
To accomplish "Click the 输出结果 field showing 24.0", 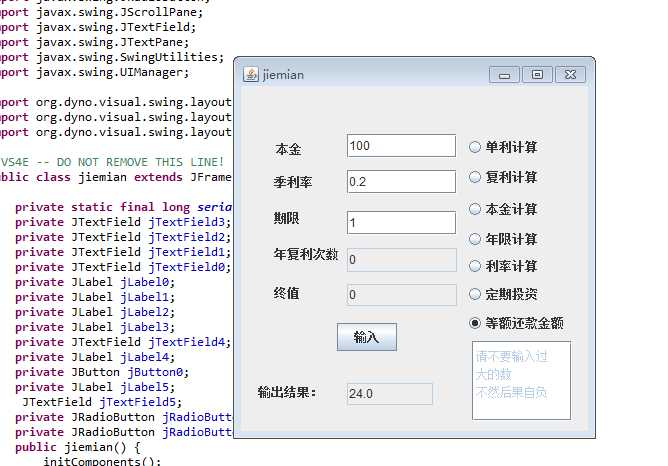I will tap(390, 394).
